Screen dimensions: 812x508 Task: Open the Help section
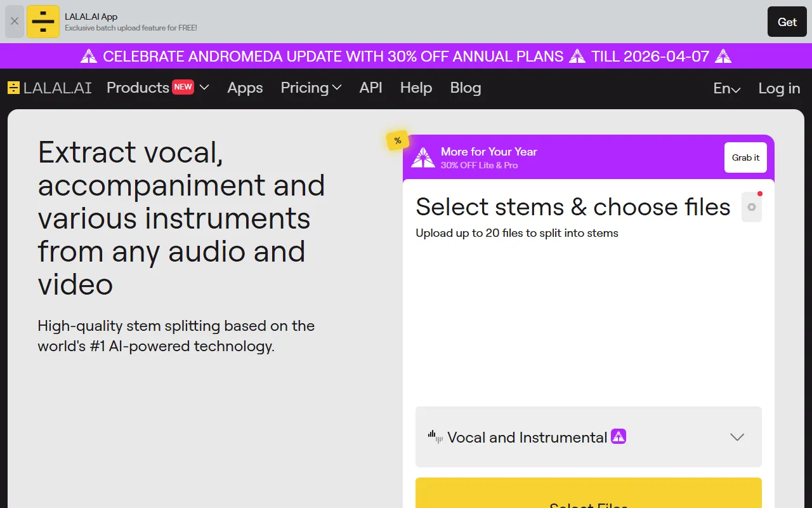click(x=416, y=88)
